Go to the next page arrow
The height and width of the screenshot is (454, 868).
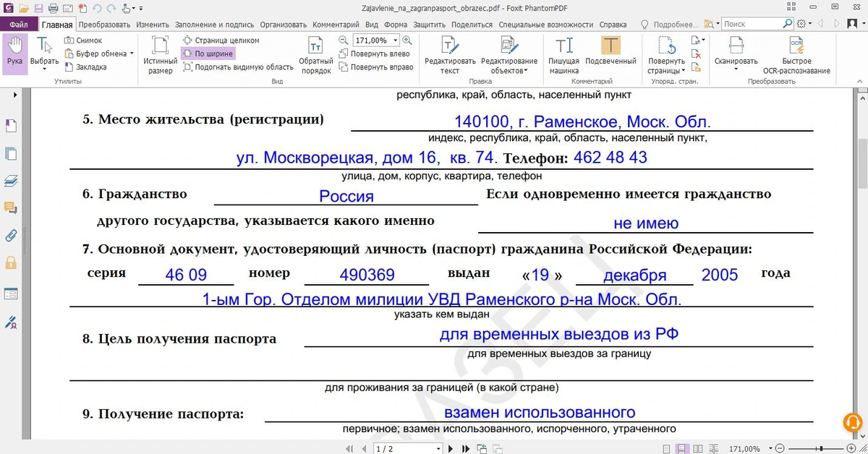coord(451,448)
